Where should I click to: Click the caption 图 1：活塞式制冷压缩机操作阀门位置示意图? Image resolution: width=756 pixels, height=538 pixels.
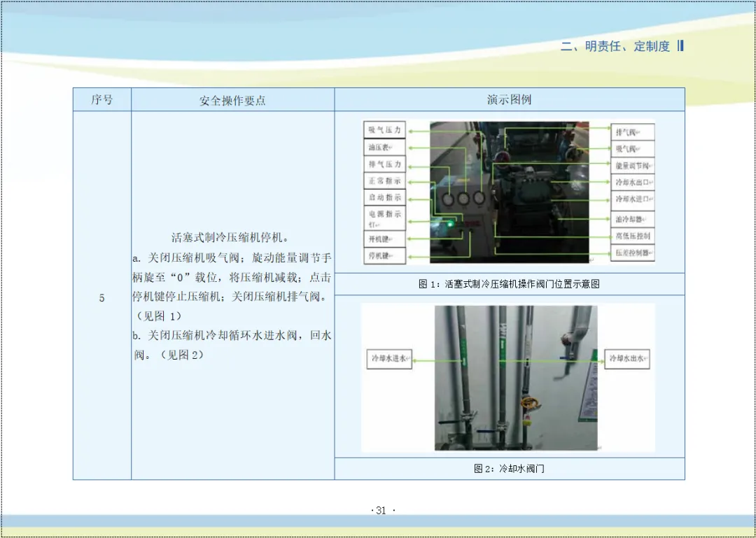click(x=509, y=284)
